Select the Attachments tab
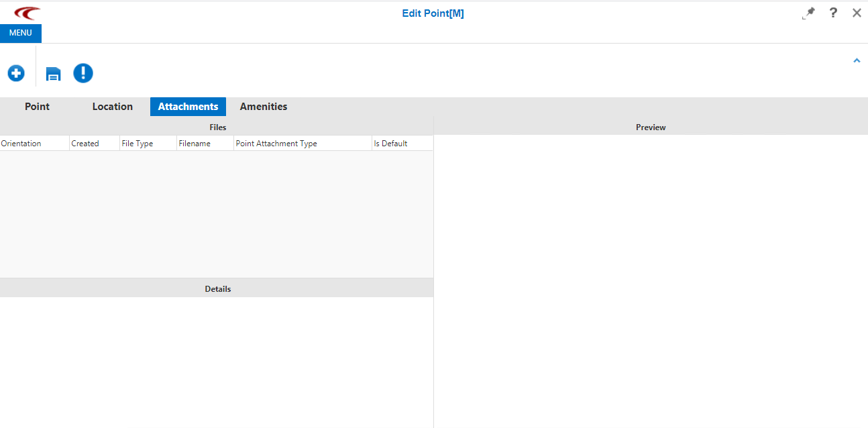This screenshot has height=428, width=868. pyautogui.click(x=188, y=107)
